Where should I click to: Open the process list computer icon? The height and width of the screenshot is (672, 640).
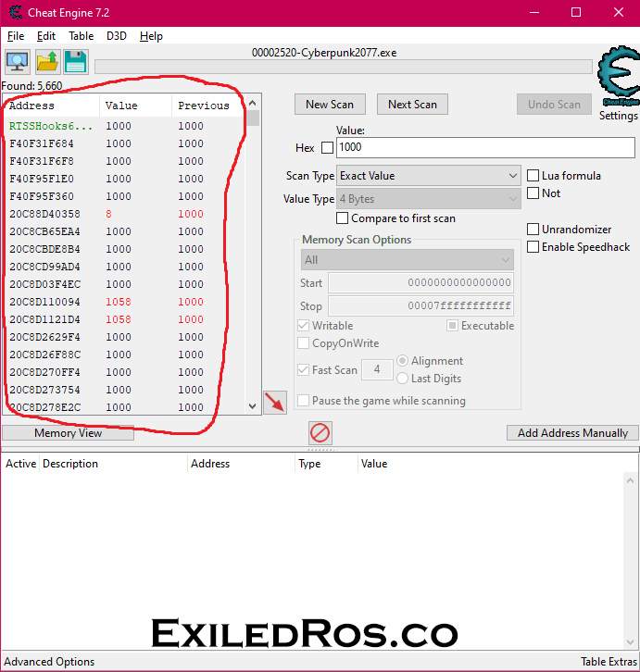pos(18,62)
